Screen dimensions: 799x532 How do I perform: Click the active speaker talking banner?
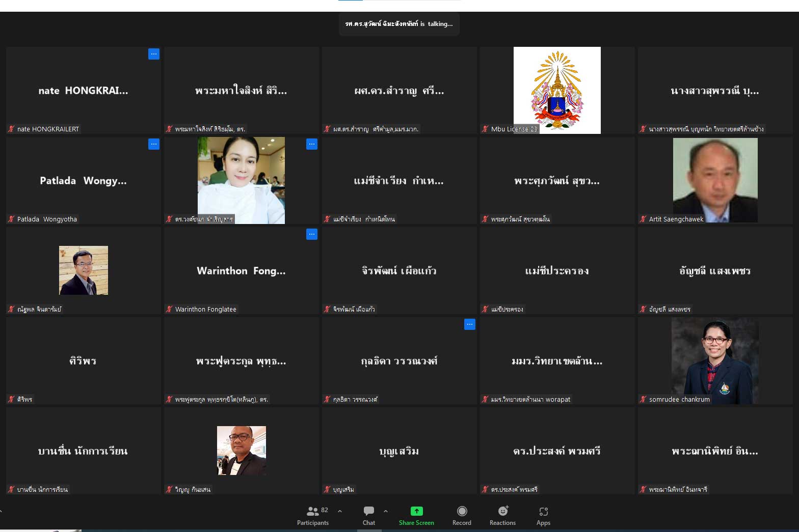[399, 24]
